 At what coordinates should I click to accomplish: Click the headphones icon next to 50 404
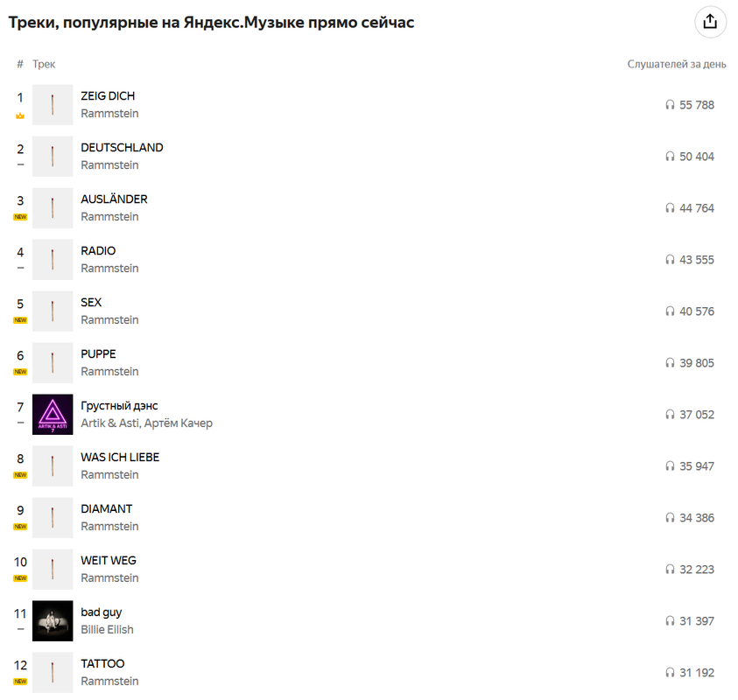pyautogui.click(x=671, y=157)
